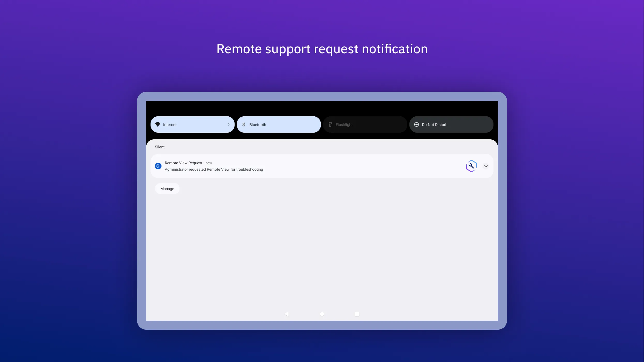
Task: Turn off the Bluetooth tile
Action: pyautogui.click(x=279, y=124)
